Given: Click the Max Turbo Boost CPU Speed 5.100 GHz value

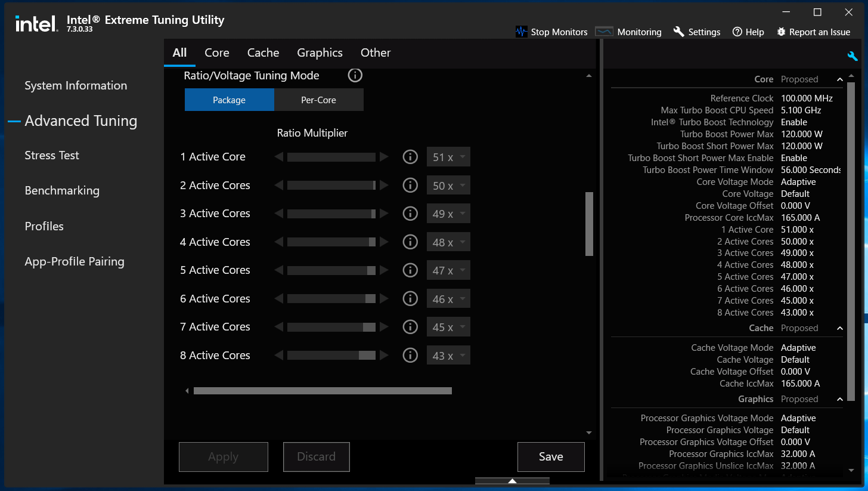Looking at the screenshot, I should point(801,110).
